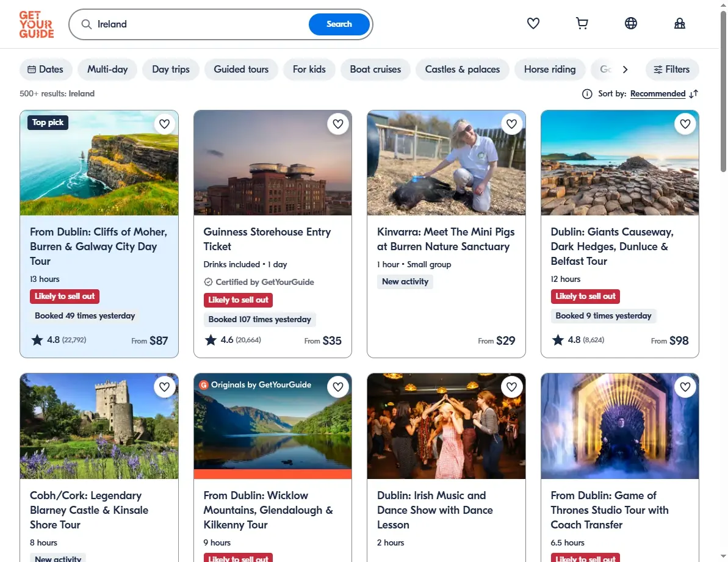Screen dimensions: 728x562
Task: Save Giants Causeway tour to wishlist
Action: coord(685,124)
